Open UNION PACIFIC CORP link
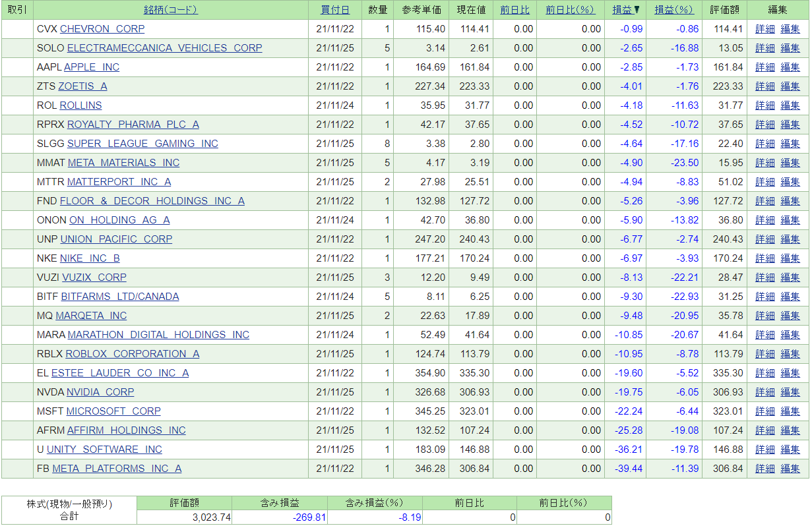Screen dimensions: 812x526 (116, 239)
